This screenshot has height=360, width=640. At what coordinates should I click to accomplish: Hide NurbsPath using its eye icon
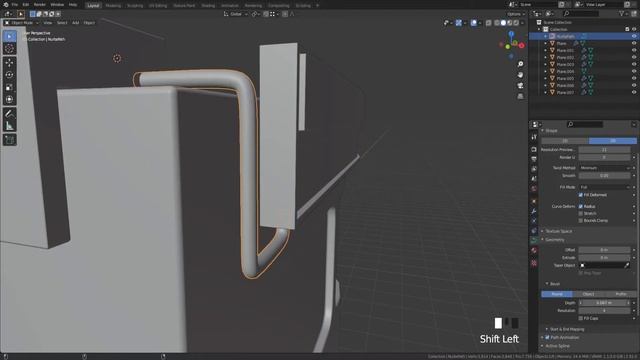634,36
